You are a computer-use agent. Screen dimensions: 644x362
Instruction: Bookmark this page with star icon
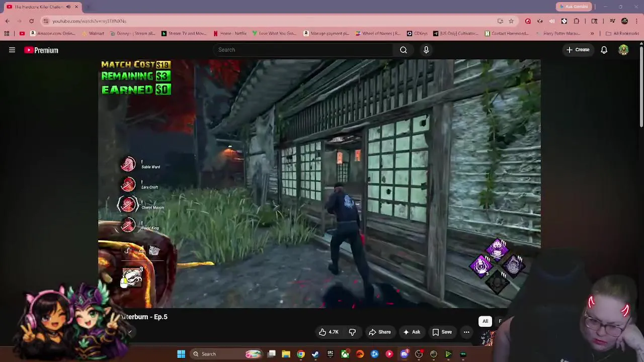511,21
